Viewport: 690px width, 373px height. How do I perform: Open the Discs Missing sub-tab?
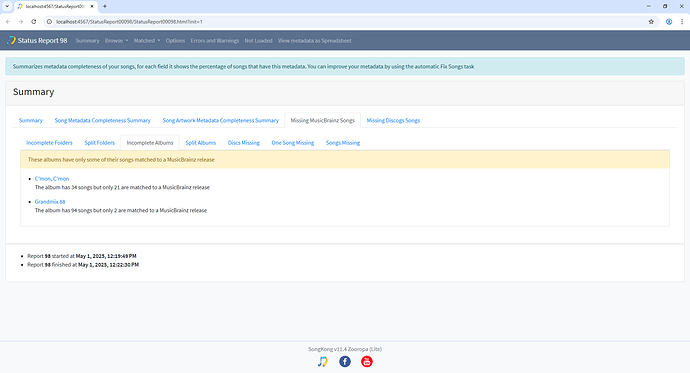point(244,143)
